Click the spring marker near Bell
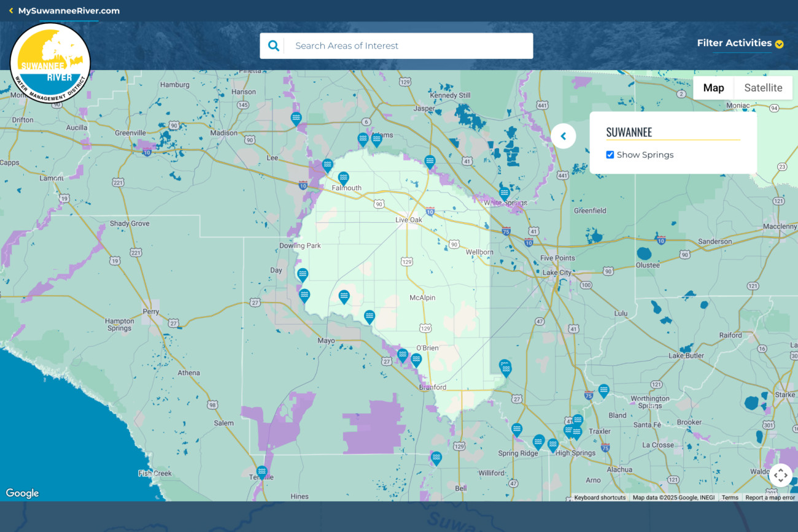 (x=436, y=458)
